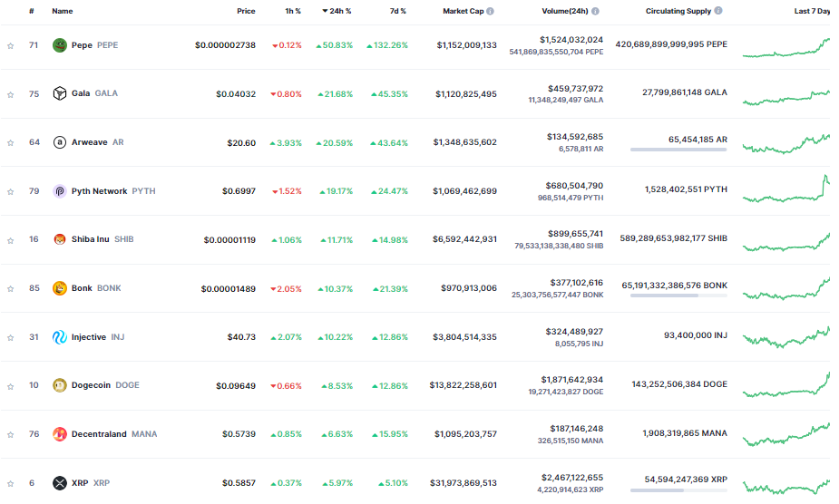Open the Pyth Network PYTH page
The image size is (839, 504).
[x=113, y=191]
